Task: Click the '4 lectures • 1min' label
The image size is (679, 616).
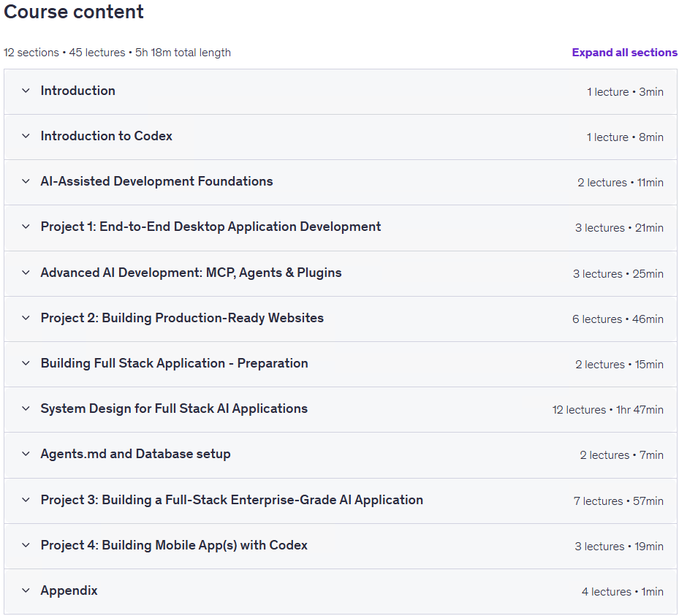Action: coord(622,592)
